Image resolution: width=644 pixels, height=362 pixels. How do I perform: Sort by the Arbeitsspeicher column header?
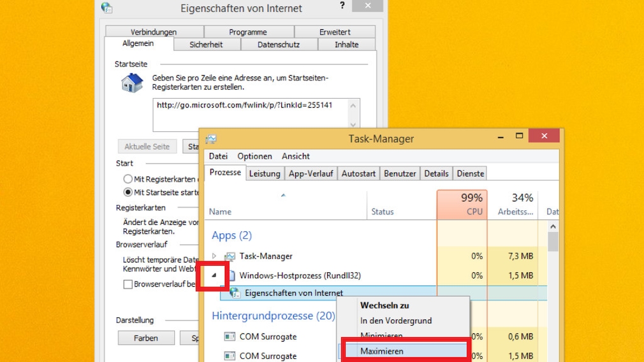pyautogui.click(x=513, y=205)
